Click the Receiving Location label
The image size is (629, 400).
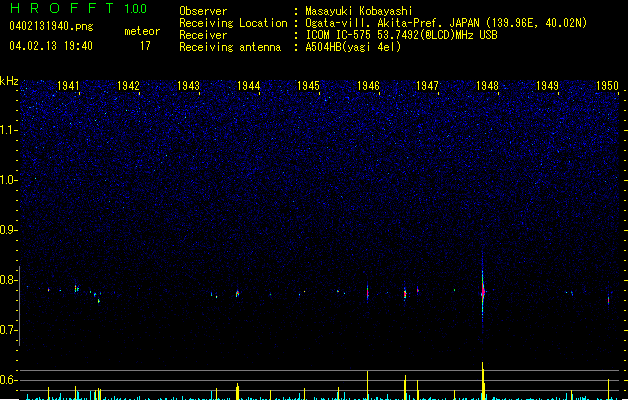[233, 23]
